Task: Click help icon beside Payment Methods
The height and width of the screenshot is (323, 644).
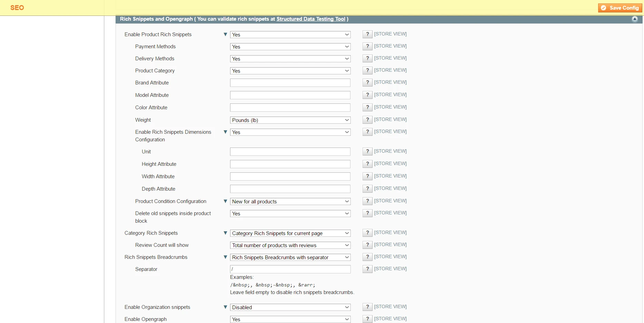Action: click(x=367, y=46)
